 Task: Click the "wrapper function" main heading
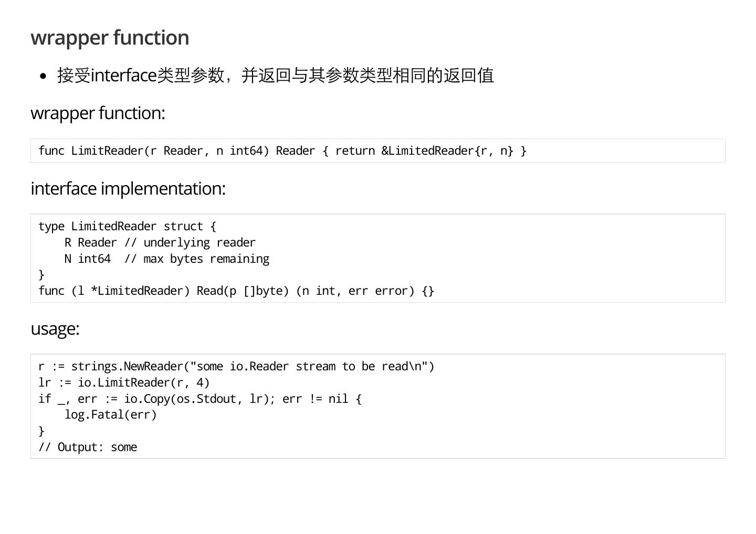click(x=110, y=38)
